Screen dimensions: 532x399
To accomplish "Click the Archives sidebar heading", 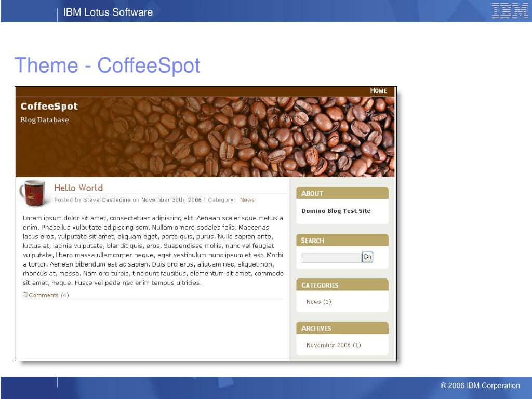I will tap(316, 328).
